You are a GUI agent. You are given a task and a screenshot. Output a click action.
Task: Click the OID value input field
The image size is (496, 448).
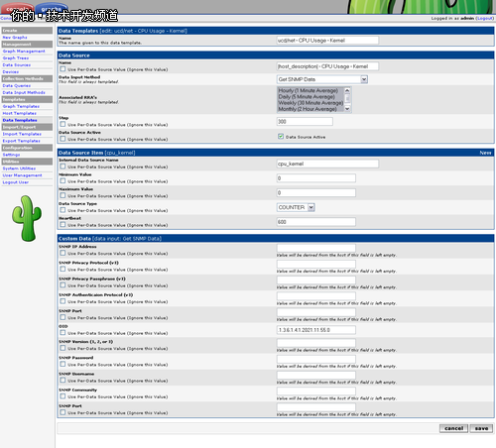pyautogui.click(x=316, y=330)
